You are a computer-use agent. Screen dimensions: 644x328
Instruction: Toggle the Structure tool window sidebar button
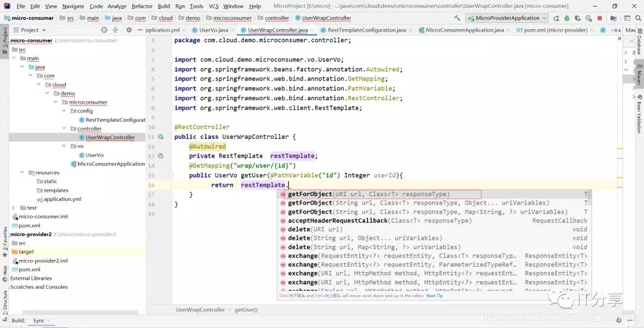click(5, 303)
